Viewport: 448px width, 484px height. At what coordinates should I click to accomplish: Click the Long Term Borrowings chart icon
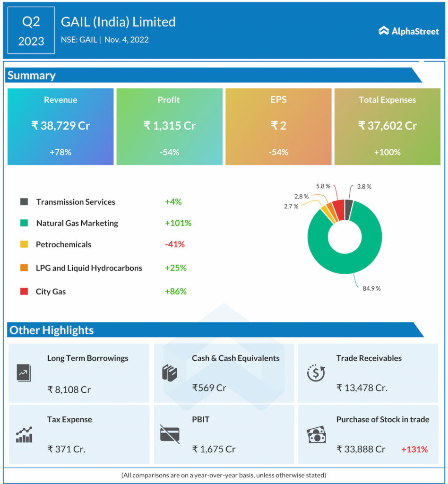tap(23, 373)
